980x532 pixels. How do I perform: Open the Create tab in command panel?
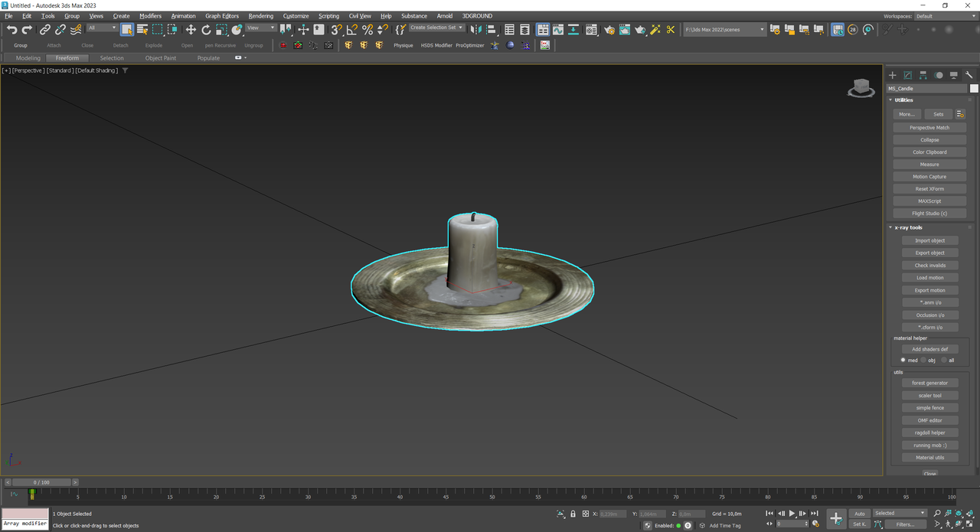pos(892,75)
